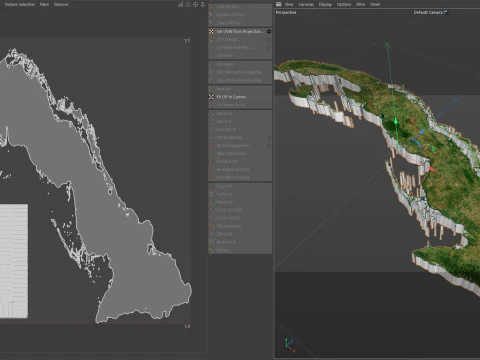
Task: Open UV Rectangularize options gear
Action: 269,145
